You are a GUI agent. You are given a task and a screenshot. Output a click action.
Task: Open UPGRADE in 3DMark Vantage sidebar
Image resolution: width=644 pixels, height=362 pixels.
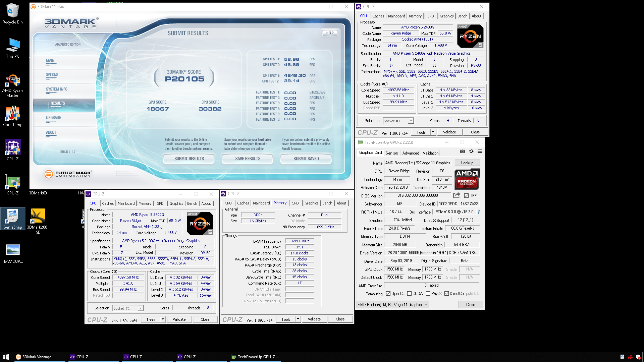coord(54,118)
